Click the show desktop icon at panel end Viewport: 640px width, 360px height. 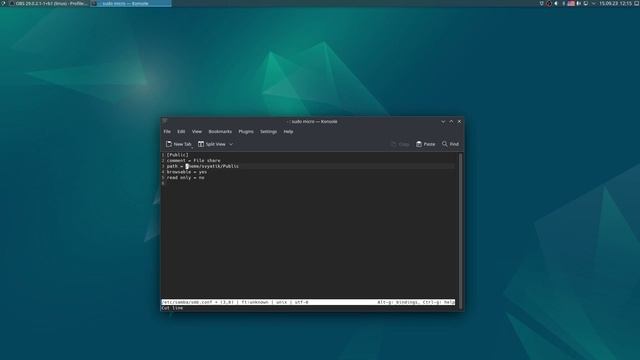636,3
